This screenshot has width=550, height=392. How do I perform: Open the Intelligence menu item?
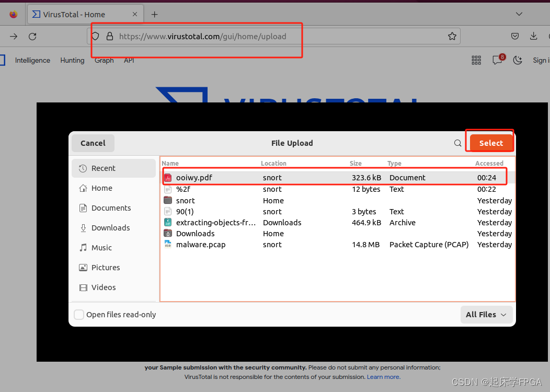coord(32,60)
